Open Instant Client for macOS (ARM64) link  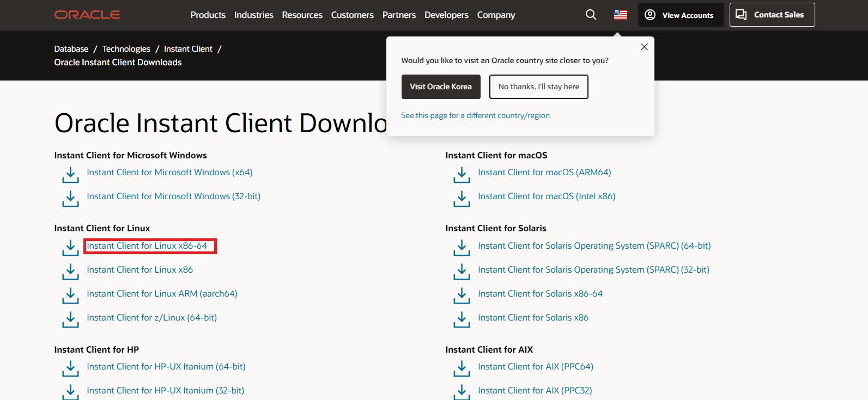click(x=544, y=172)
